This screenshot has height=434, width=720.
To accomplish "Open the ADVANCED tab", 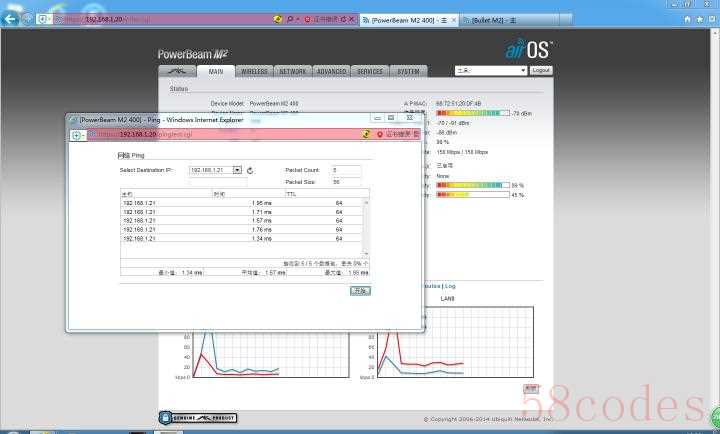I will (332, 72).
